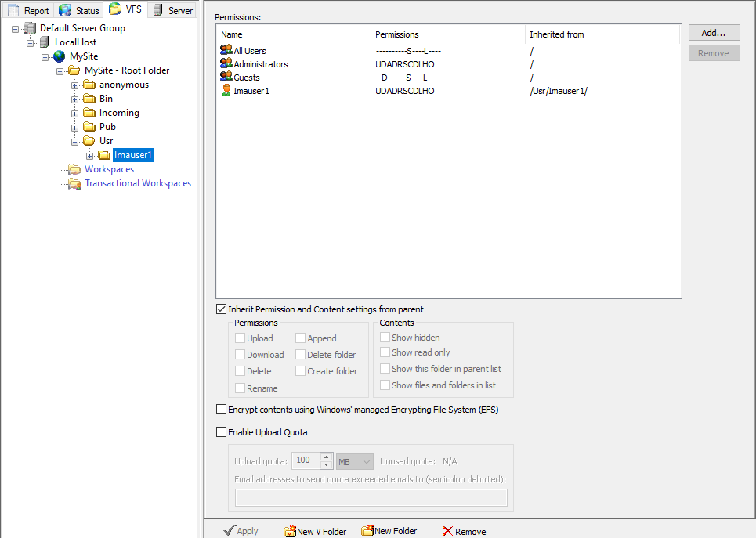The width and height of the screenshot is (756, 538).
Task: Click the Default Server Group icon
Action: click(30, 28)
